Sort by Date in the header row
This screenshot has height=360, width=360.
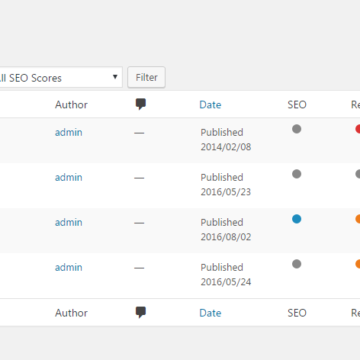click(x=210, y=105)
